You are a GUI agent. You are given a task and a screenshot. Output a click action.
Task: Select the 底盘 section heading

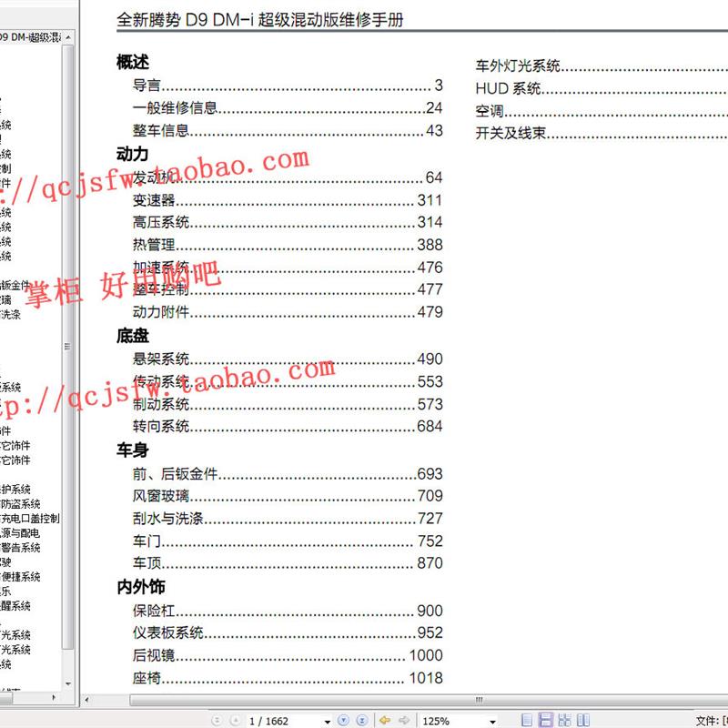point(133,336)
